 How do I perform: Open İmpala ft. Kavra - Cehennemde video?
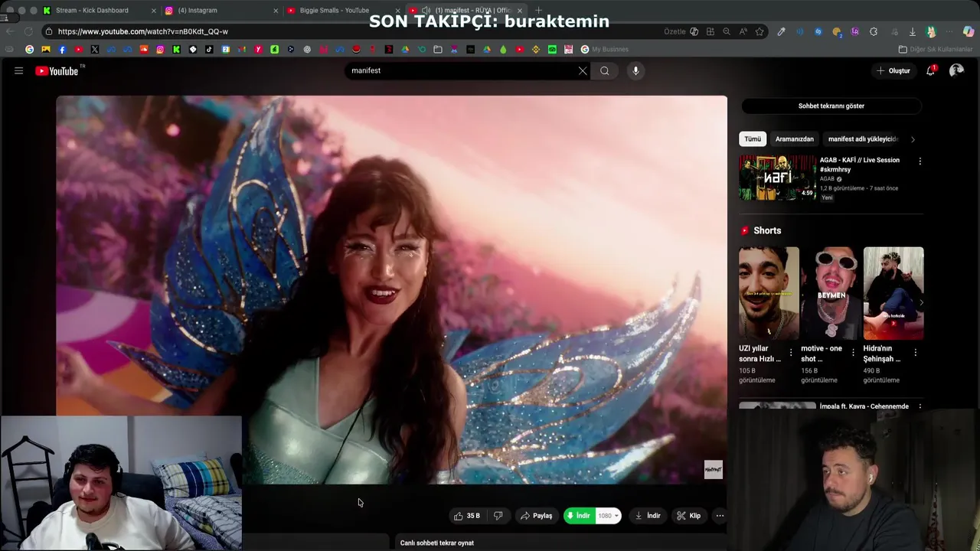864,406
